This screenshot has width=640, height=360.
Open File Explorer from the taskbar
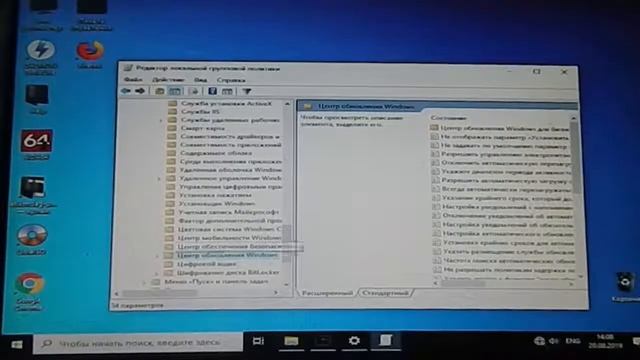point(291,341)
